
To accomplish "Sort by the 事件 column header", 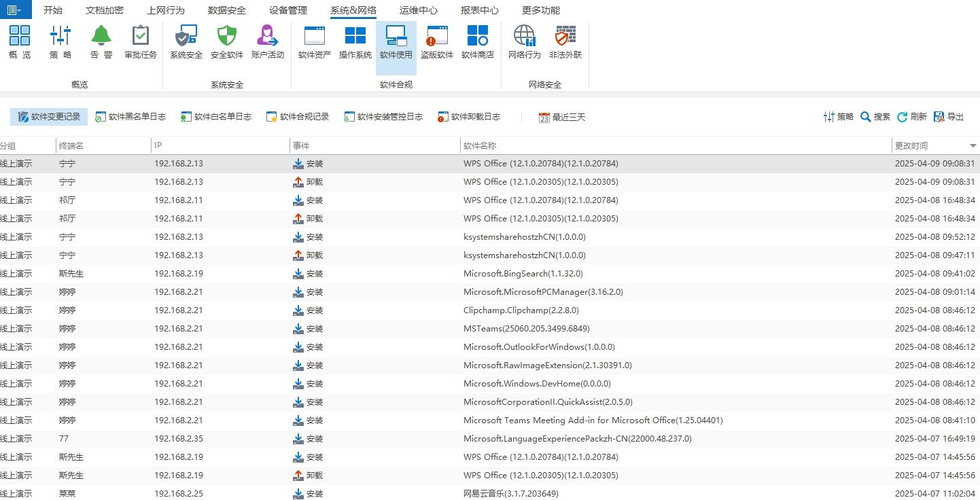I will coord(375,145).
